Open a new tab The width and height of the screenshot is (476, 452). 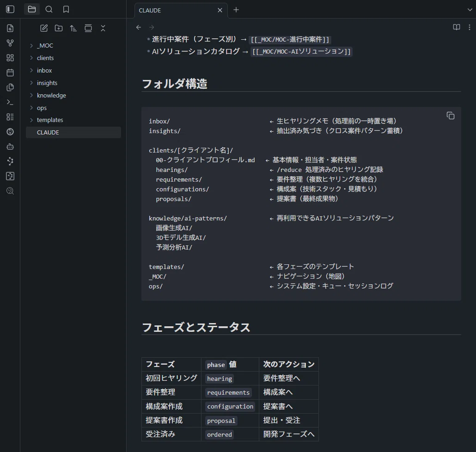pos(236,10)
